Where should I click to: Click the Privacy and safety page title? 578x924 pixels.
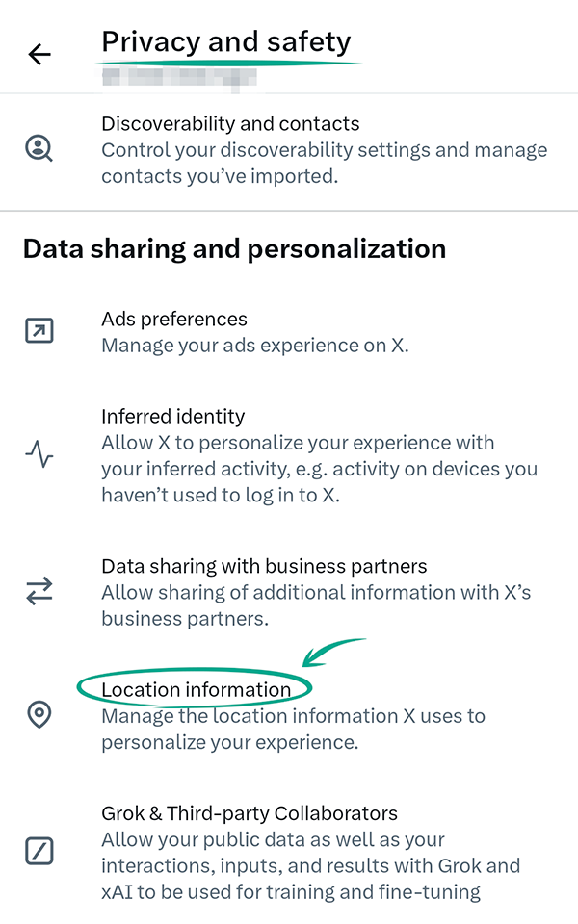226,42
